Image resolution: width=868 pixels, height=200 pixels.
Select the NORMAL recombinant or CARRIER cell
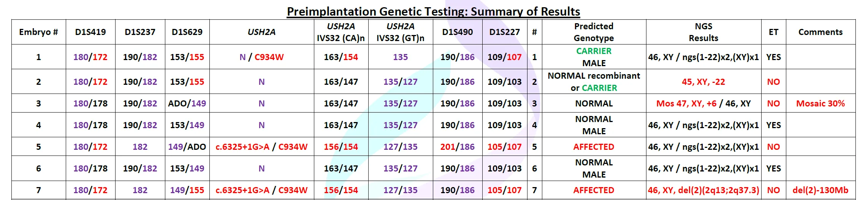coord(594,82)
